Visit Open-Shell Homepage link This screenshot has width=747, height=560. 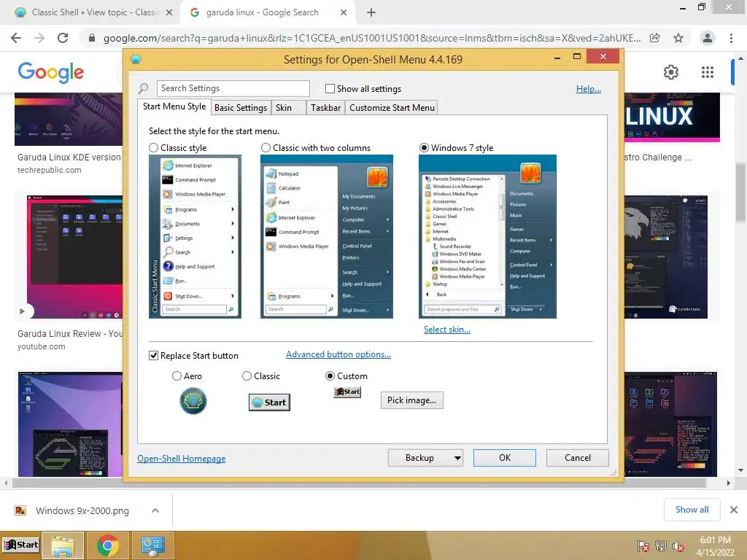click(x=182, y=459)
